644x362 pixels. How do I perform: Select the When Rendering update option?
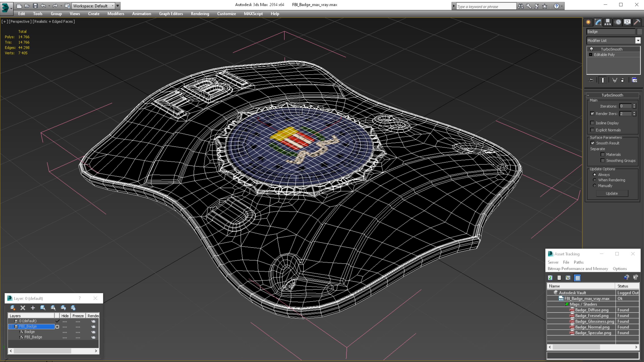coord(595,180)
